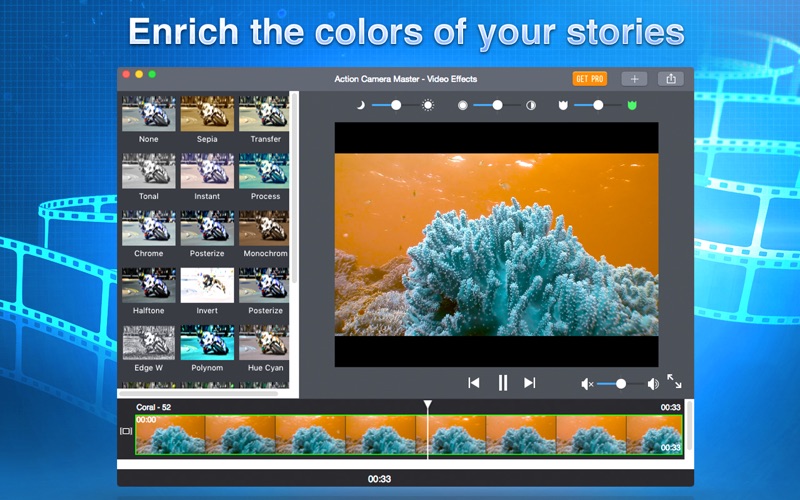Select the None effect thumbnail
800x500 pixels.
click(x=148, y=113)
